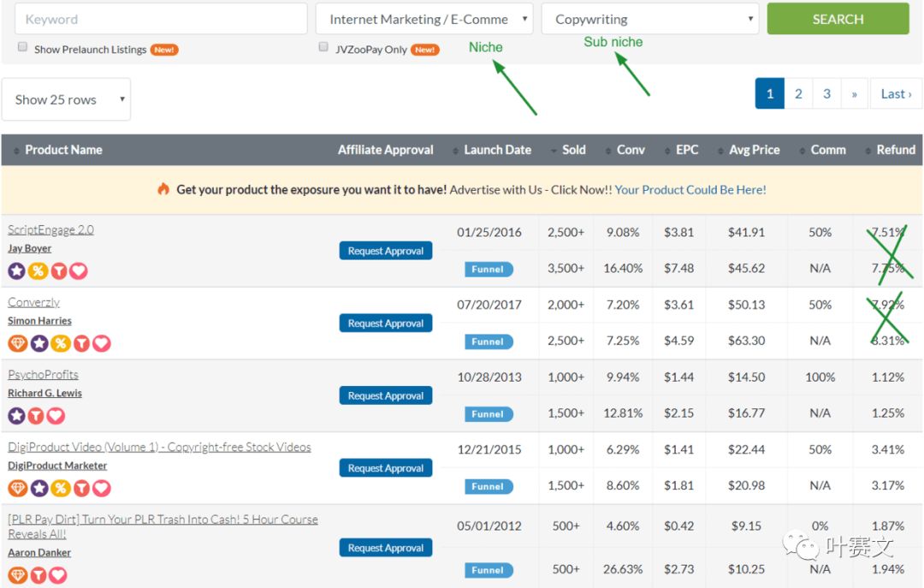Go to pagination page 1
This screenshot has height=588, width=924.
pyautogui.click(x=770, y=93)
